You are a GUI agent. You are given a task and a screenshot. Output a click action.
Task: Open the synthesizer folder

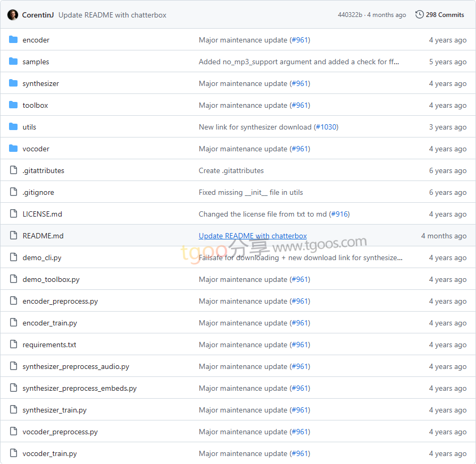pos(40,83)
